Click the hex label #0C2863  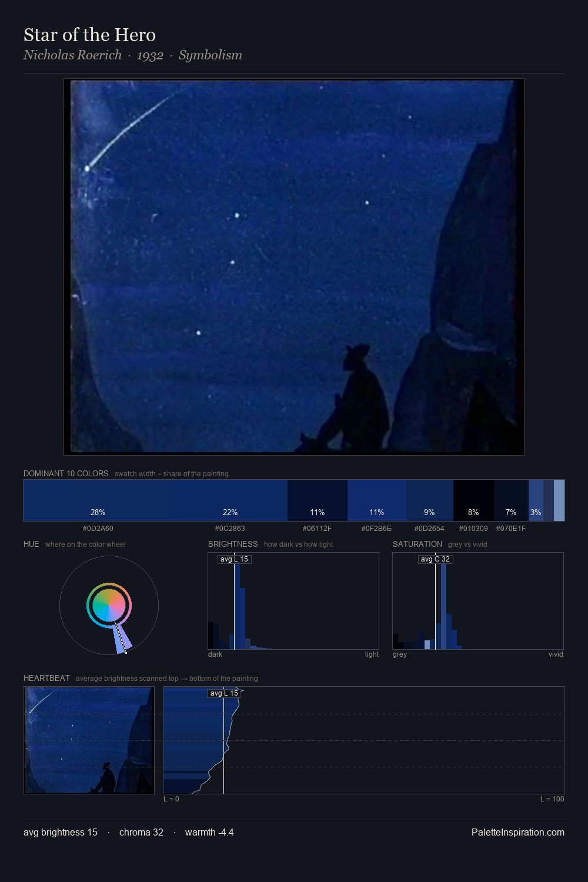[230, 529]
